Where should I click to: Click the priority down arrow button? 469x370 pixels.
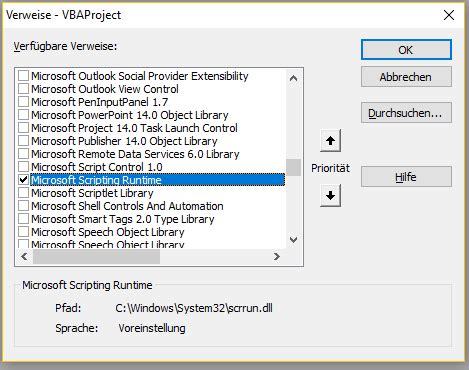330,195
